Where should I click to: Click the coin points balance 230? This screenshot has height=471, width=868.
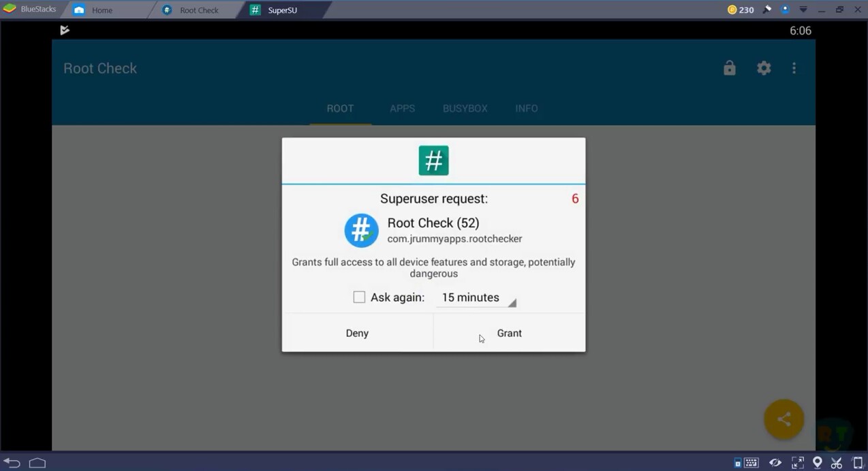tap(741, 10)
